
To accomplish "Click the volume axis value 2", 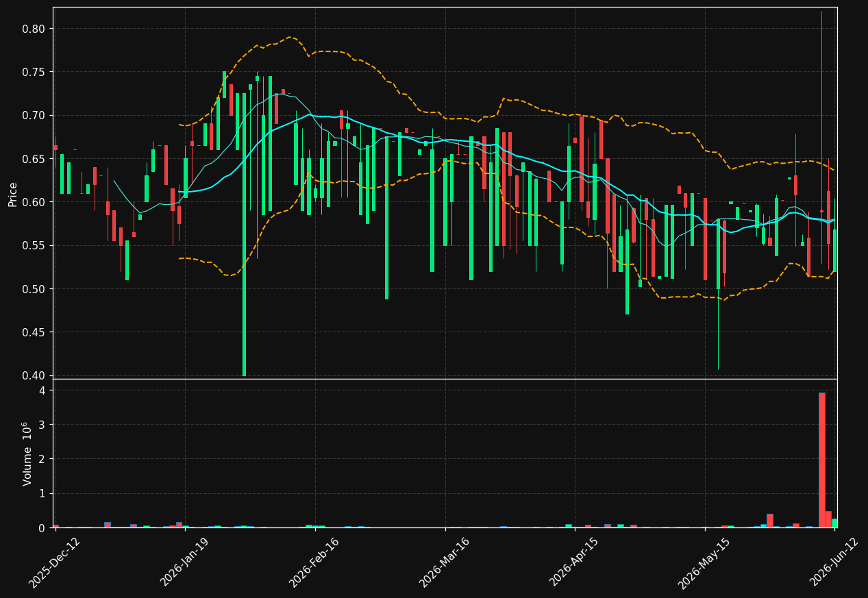I will pos(42,459).
